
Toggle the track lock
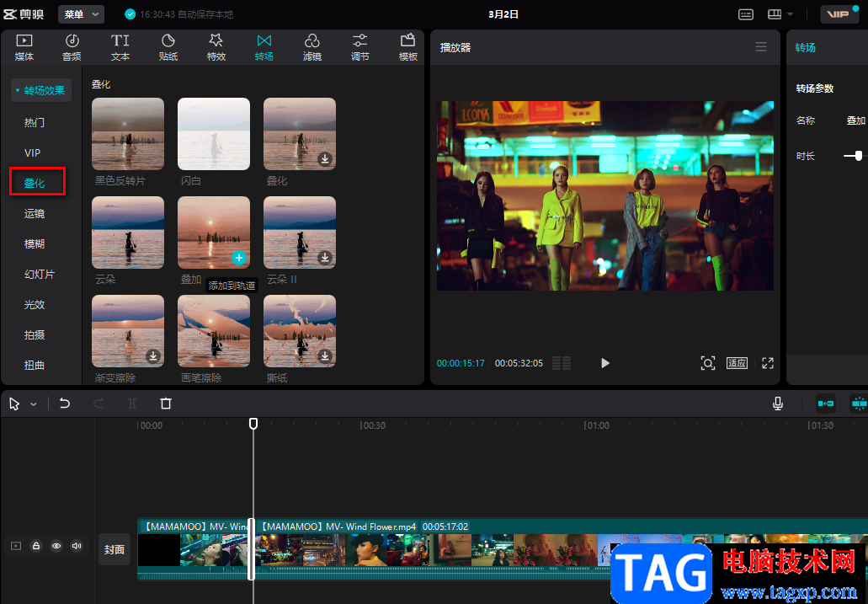tap(36, 546)
